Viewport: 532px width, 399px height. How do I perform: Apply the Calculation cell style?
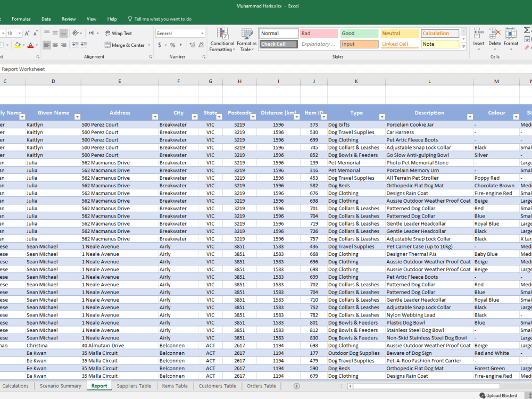tap(440, 33)
